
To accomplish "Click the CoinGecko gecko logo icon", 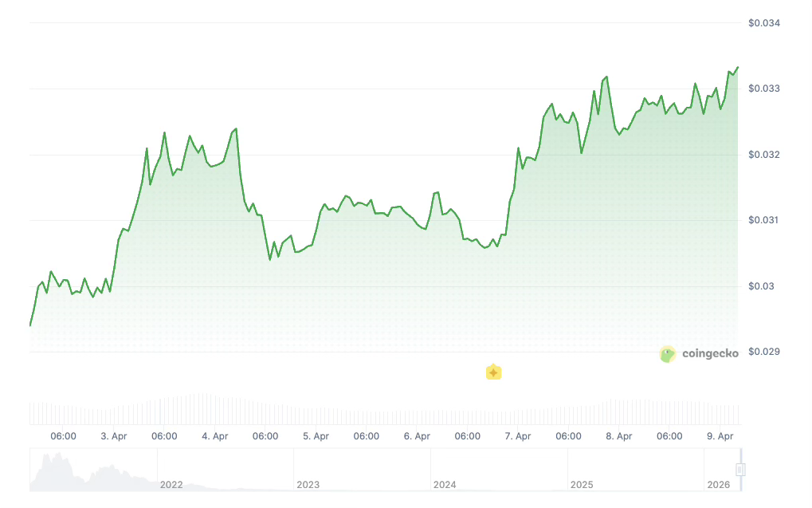I will pyautogui.click(x=667, y=354).
